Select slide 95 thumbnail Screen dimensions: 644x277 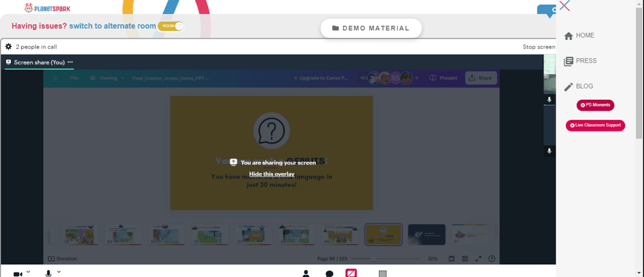click(x=383, y=234)
